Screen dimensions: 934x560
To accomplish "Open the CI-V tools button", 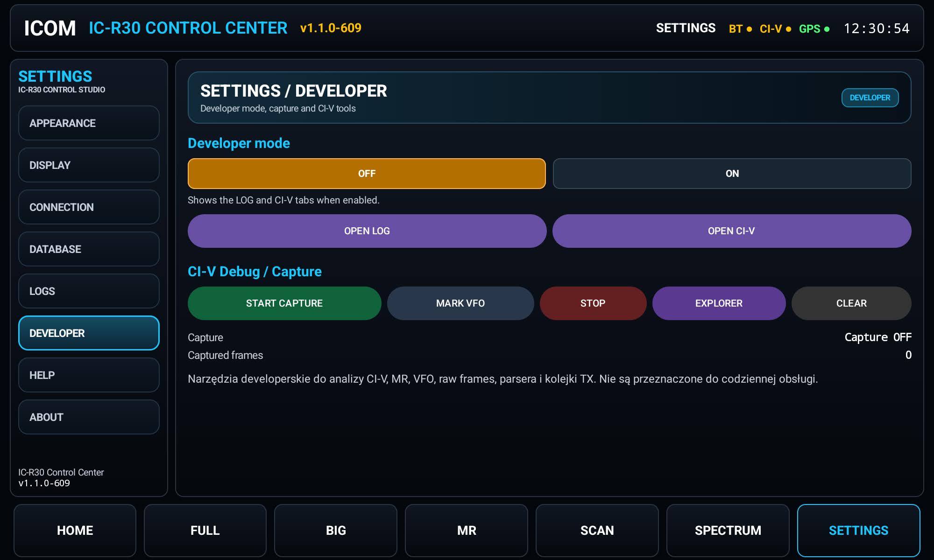I will (732, 231).
